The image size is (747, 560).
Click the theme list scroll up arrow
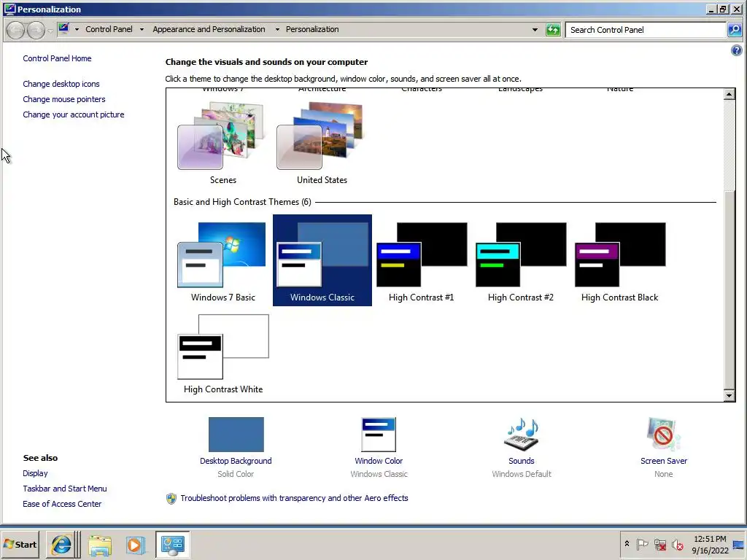click(729, 94)
